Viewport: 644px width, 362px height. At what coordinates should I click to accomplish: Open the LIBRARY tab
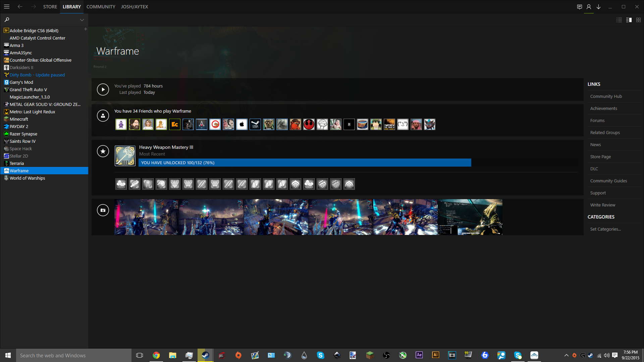click(x=72, y=7)
